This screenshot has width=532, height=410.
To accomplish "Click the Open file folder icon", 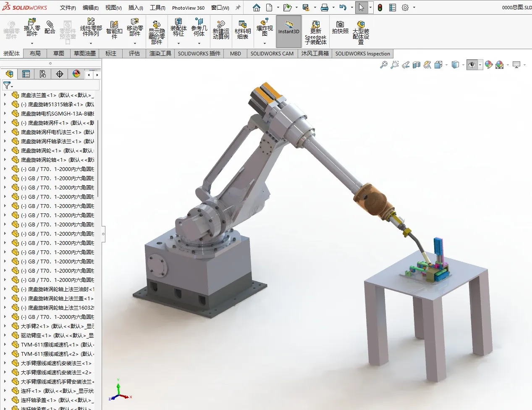I will 287,8.
